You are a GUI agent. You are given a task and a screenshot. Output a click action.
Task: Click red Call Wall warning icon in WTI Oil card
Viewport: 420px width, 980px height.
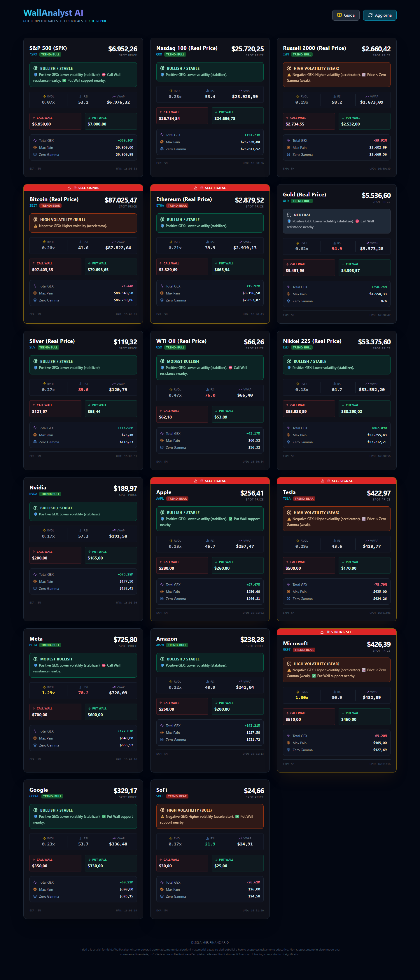point(230,368)
